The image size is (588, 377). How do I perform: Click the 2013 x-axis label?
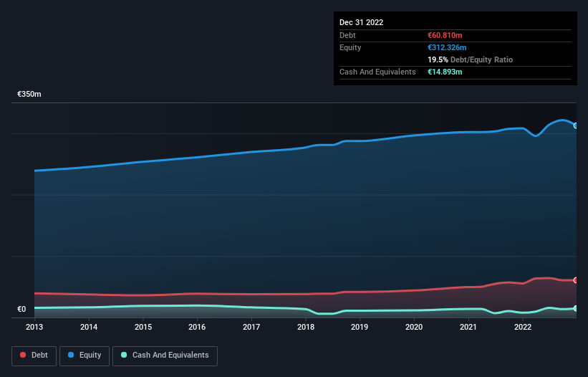(34, 327)
